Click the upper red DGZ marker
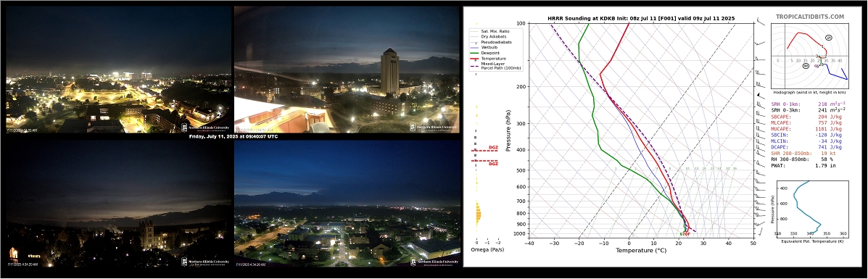 tap(485, 149)
